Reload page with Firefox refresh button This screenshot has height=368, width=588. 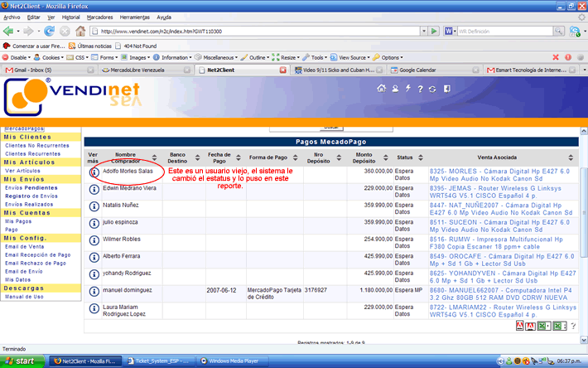[x=49, y=31]
